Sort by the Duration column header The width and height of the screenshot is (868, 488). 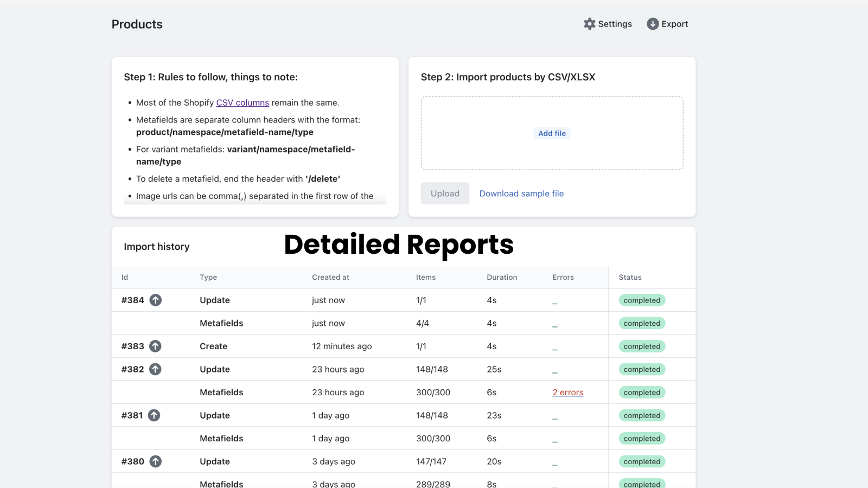pos(501,277)
